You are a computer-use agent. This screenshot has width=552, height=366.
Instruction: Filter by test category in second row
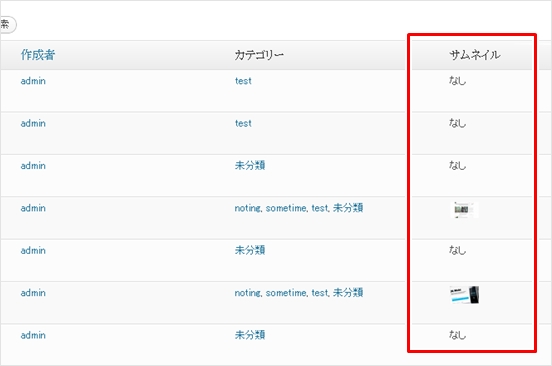click(243, 124)
